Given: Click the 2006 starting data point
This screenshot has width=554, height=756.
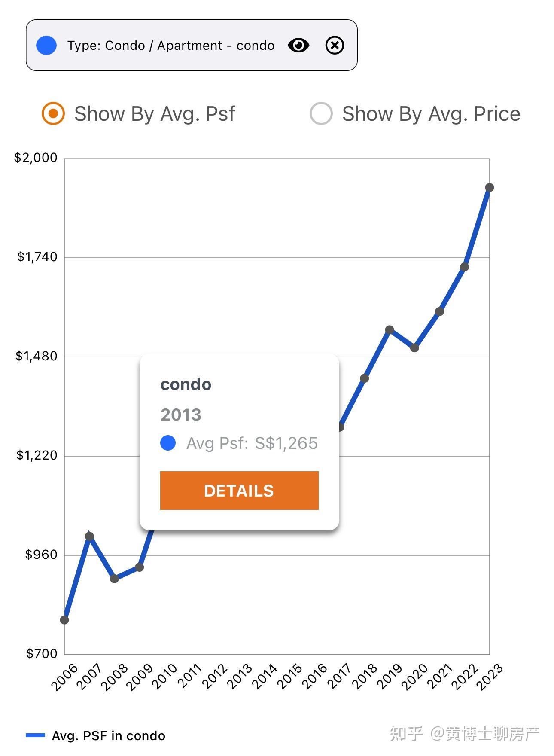Looking at the screenshot, I should tap(64, 620).
